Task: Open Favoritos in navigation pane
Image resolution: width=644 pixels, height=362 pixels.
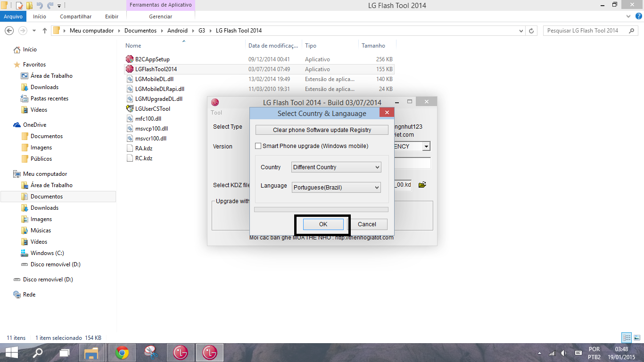Action: click(x=34, y=65)
